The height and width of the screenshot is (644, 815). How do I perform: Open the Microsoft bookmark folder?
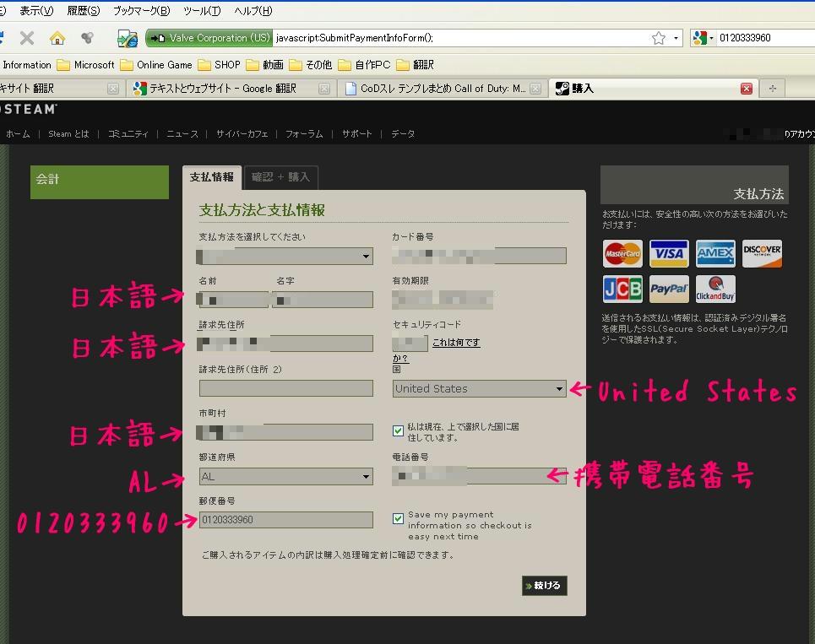pyautogui.click(x=86, y=65)
